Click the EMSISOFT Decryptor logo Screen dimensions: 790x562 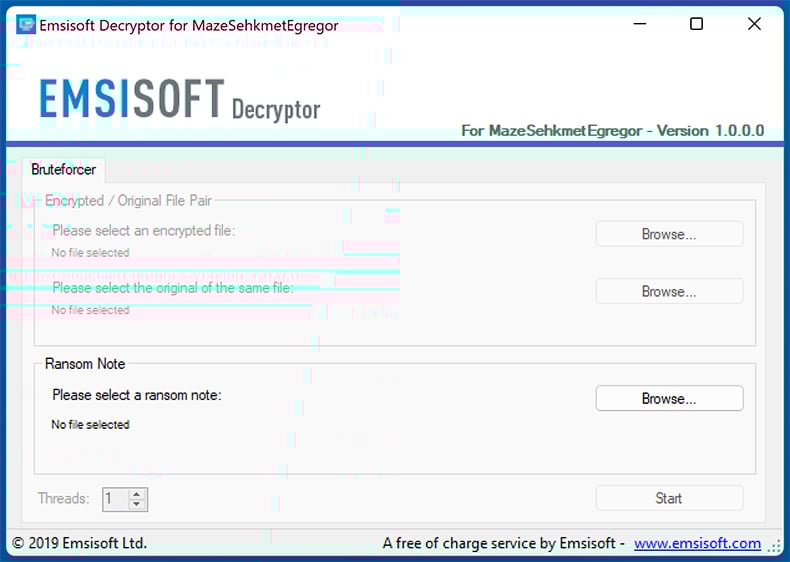[x=180, y=99]
